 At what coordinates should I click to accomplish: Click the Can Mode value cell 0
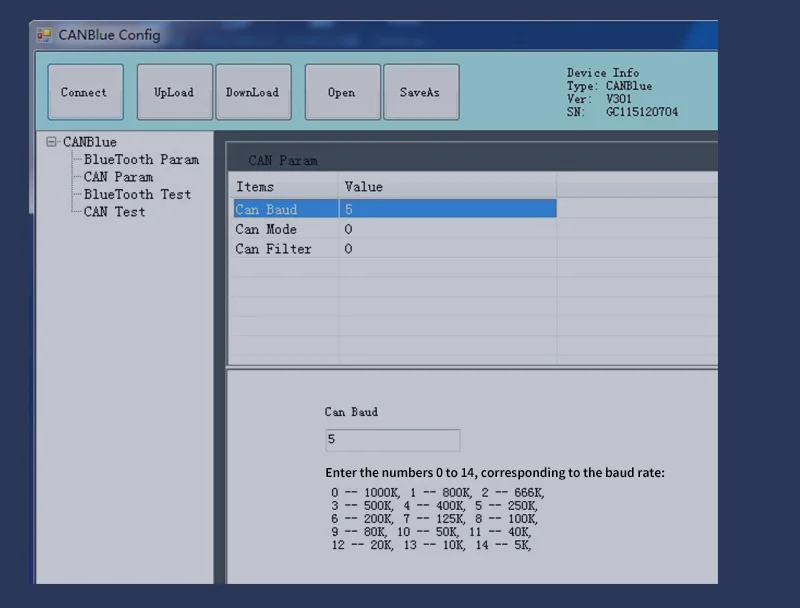447,229
